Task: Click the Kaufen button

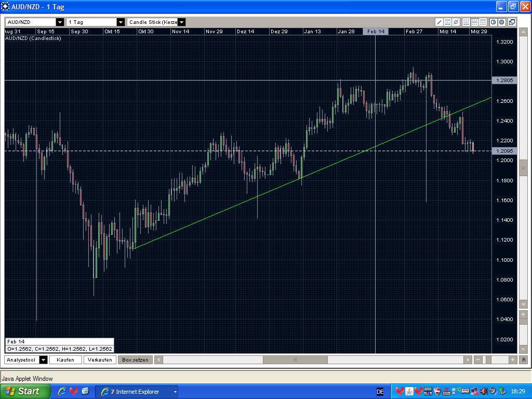Action: 65,360
